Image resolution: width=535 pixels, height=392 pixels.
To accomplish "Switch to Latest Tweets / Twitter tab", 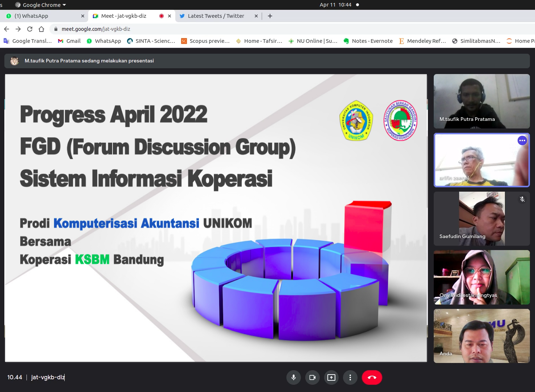I will click(x=216, y=16).
